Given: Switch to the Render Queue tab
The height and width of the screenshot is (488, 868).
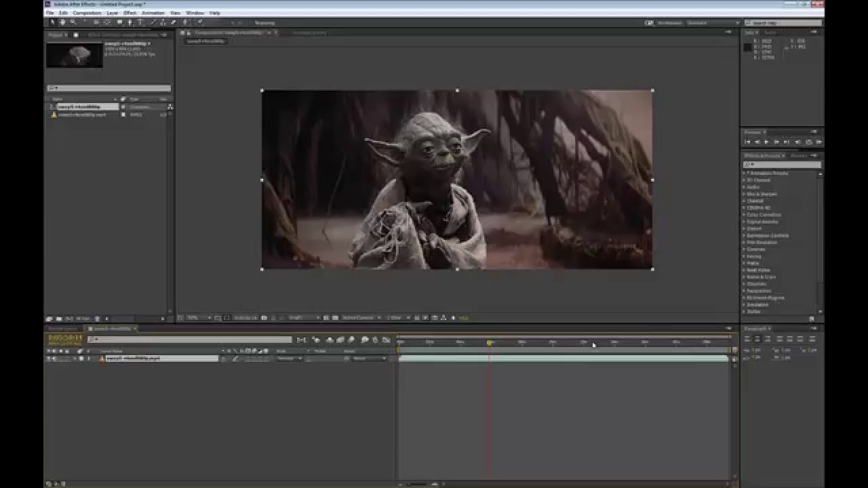Looking at the screenshot, I should pos(62,329).
